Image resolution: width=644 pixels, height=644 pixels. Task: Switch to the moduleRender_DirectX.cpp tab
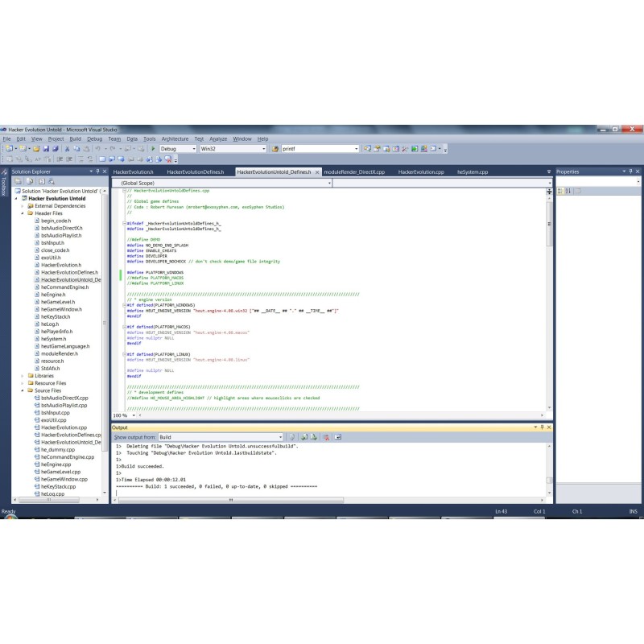[354, 172]
